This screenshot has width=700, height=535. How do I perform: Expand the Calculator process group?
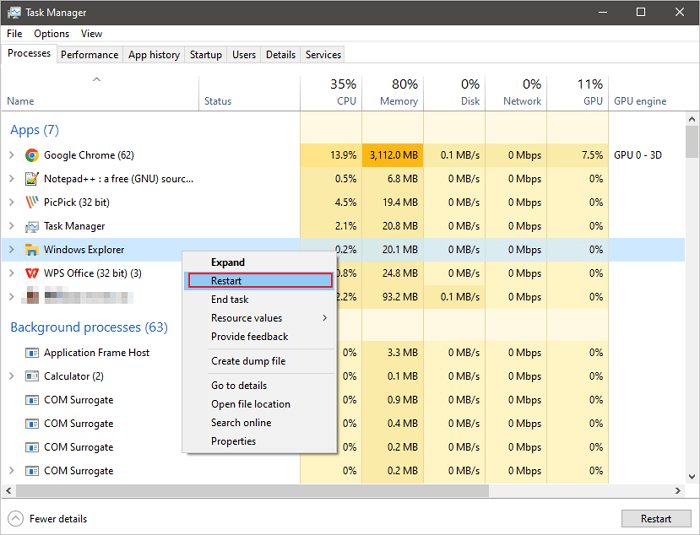point(12,376)
